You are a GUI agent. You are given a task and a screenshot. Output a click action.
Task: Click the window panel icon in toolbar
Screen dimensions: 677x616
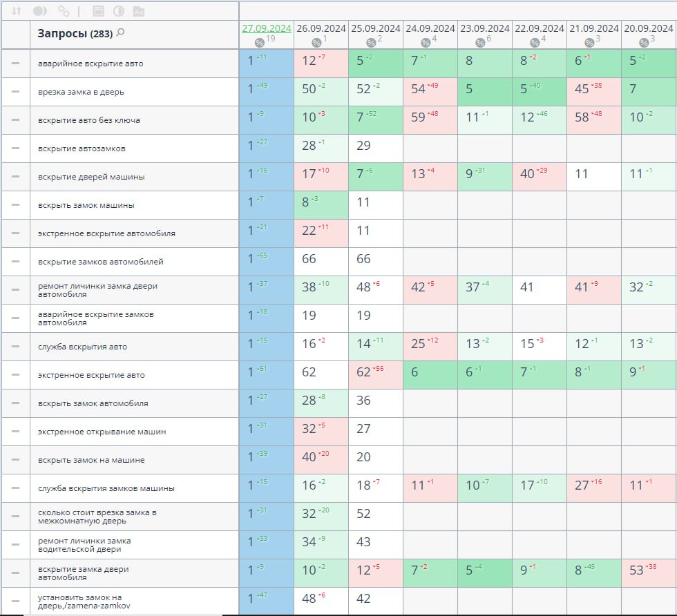(98, 11)
